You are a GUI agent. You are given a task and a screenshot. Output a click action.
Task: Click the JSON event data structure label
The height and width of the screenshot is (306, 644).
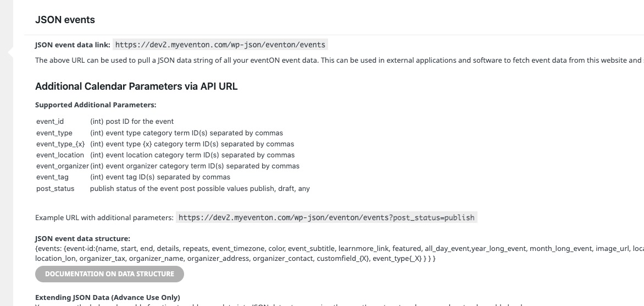tap(82, 238)
